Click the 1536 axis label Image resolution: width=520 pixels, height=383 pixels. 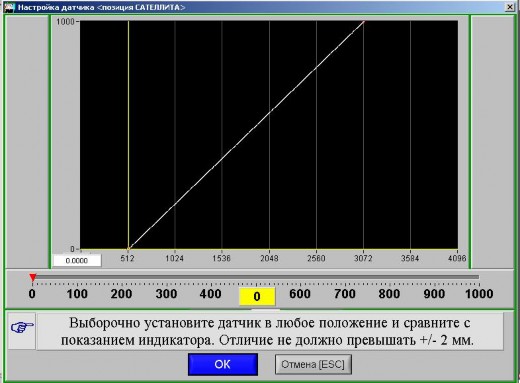[222, 258]
